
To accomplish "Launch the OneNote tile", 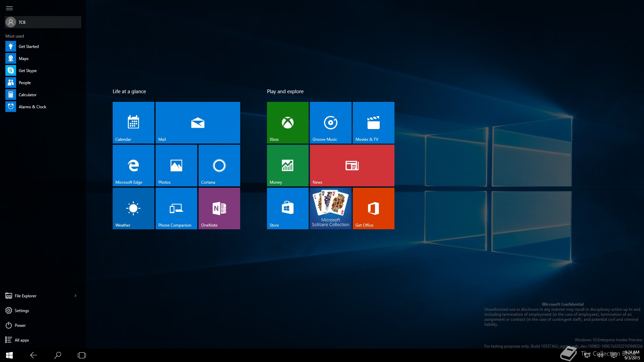I will [219, 208].
